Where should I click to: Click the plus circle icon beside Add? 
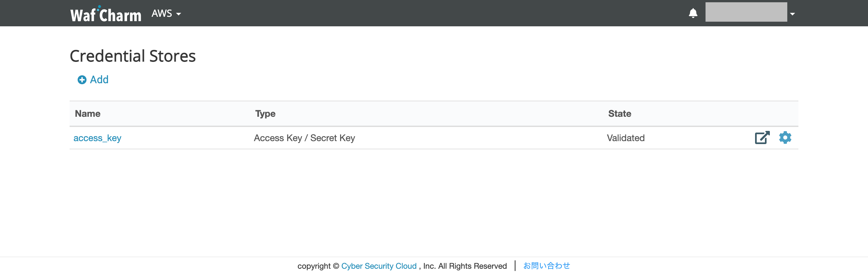pyautogui.click(x=82, y=80)
